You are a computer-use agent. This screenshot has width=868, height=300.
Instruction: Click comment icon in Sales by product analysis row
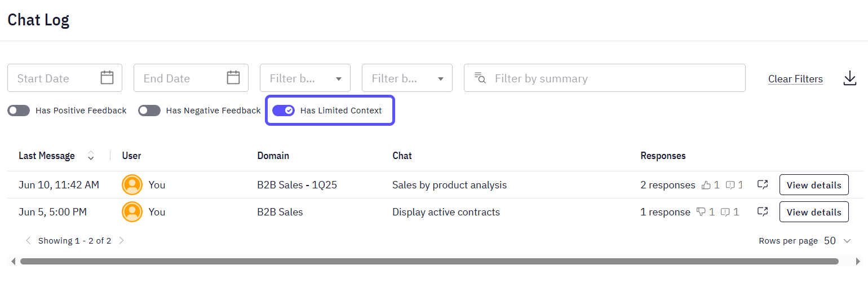pyautogui.click(x=730, y=184)
